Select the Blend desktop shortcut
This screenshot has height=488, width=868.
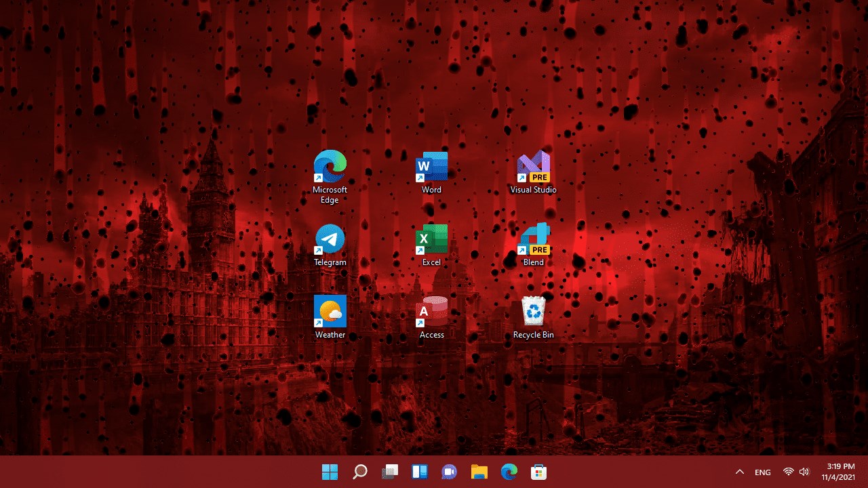pyautogui.click(x=534, y=245)
